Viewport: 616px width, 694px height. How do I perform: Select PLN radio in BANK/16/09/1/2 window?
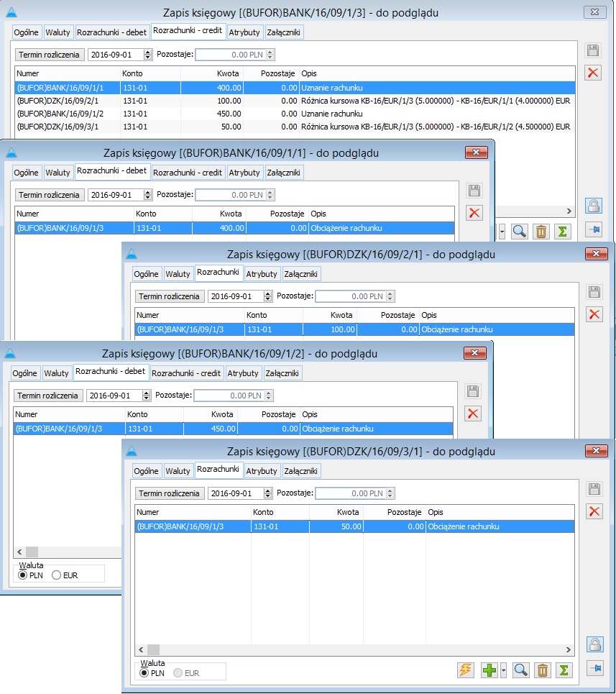point(22,575)
